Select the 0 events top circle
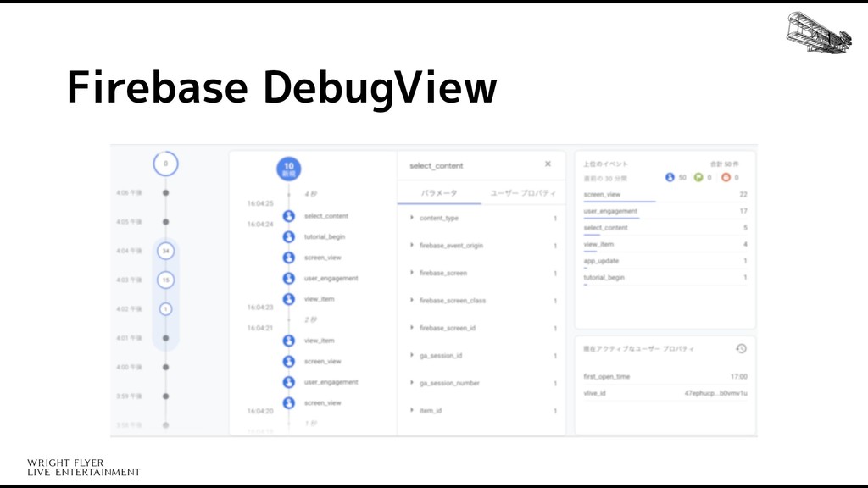 (x=165, y=164)
